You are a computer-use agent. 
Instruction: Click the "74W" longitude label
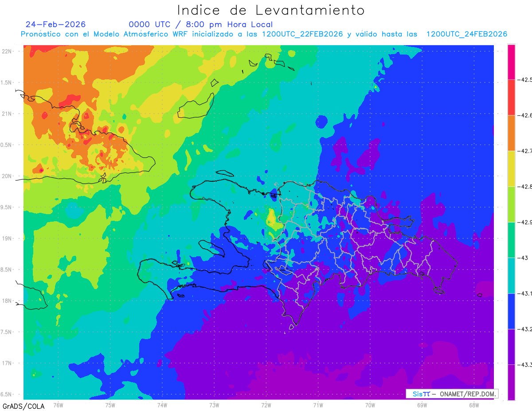[x=162, y=405]
